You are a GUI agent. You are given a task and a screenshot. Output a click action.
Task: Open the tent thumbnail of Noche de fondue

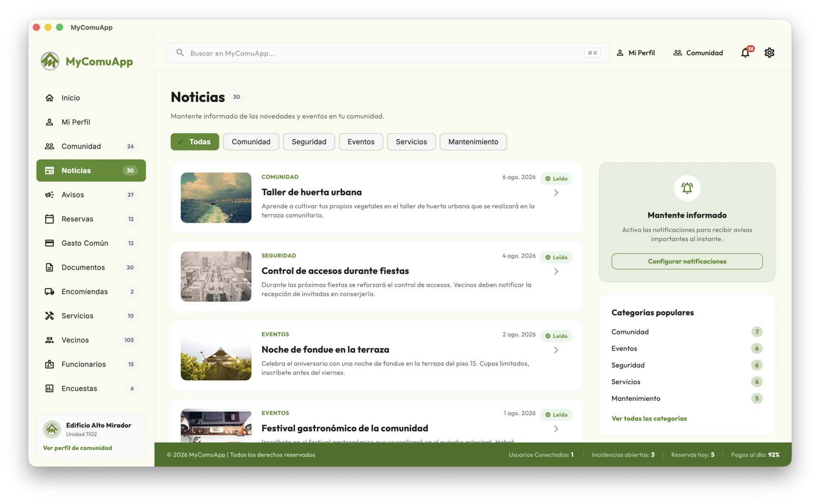[216, 355]
